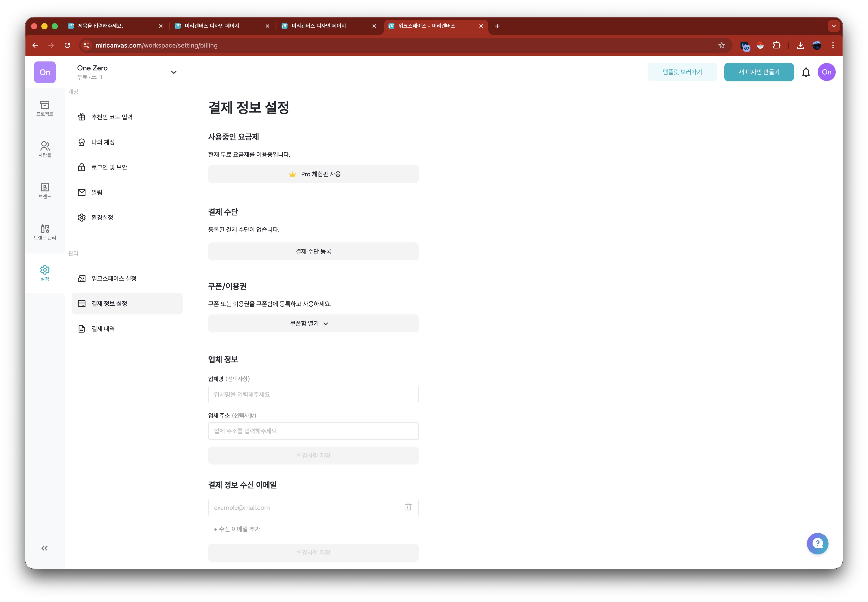Go to 워크스페이스 설정 in the menu
The width and height of the screenshot is (868, 602).
[x=114, y=278]
